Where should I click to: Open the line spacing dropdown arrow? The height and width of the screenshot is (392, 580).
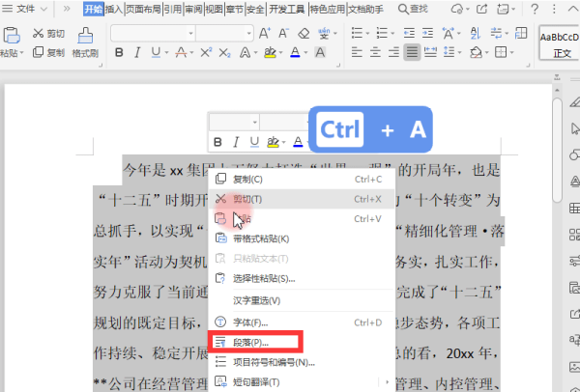coord(459,53)
